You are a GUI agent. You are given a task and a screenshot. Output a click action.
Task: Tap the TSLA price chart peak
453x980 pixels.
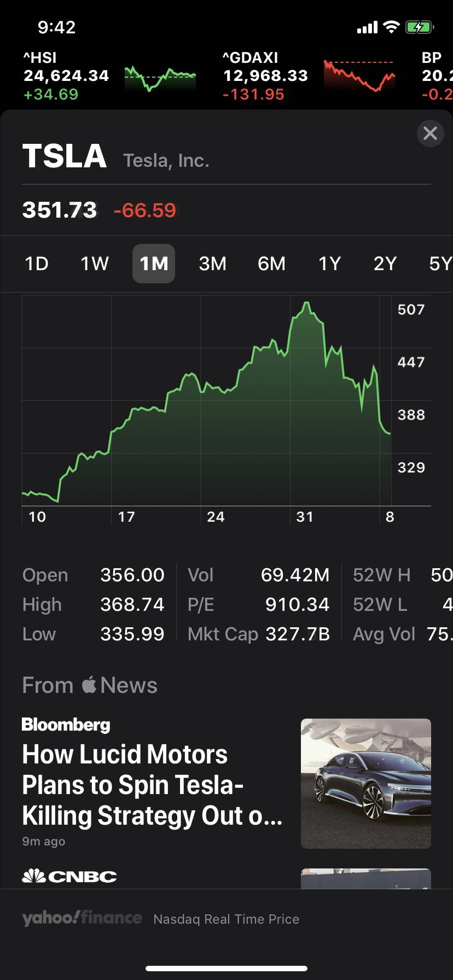(x=306, y=302)
